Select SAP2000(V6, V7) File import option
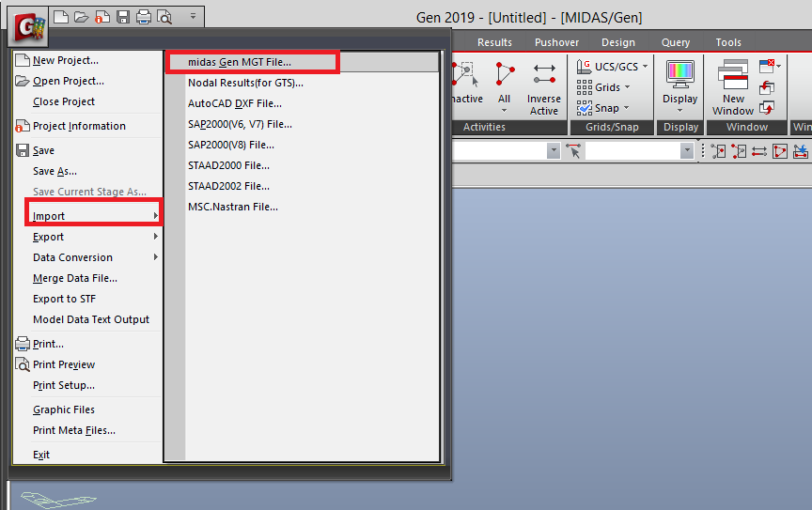Screen dimensions: 812x510 click(303, 124)
